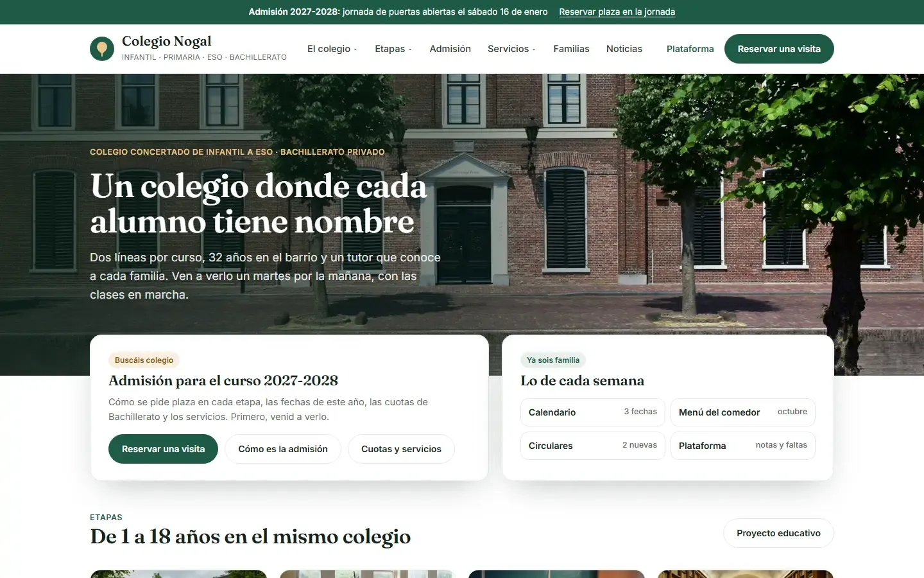Click the ETAPAS section label
924x578 pixels.
click(106, 517)
